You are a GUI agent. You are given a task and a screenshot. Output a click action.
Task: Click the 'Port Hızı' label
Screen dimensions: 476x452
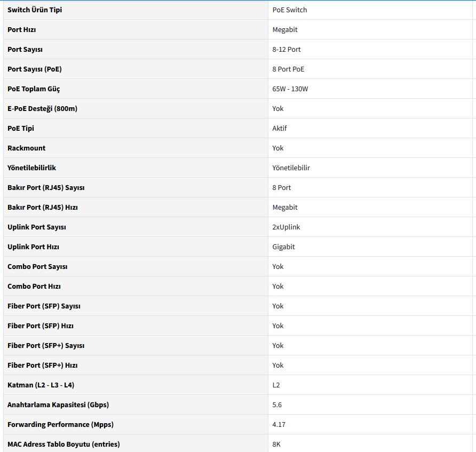click(22, 29)
